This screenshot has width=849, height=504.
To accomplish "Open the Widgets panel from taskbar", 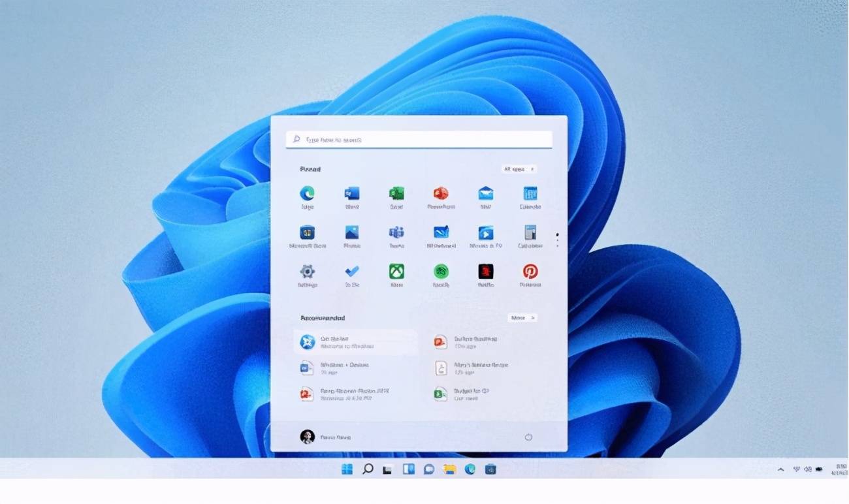I will coord(408,469).
